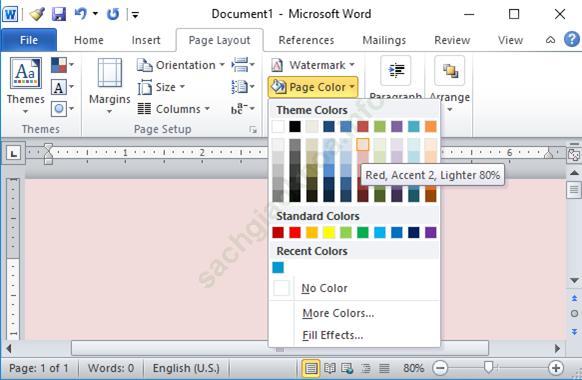
Task: Click English (U.S.) language indicator
Action: pyautogui.click(x=186, y=368)
